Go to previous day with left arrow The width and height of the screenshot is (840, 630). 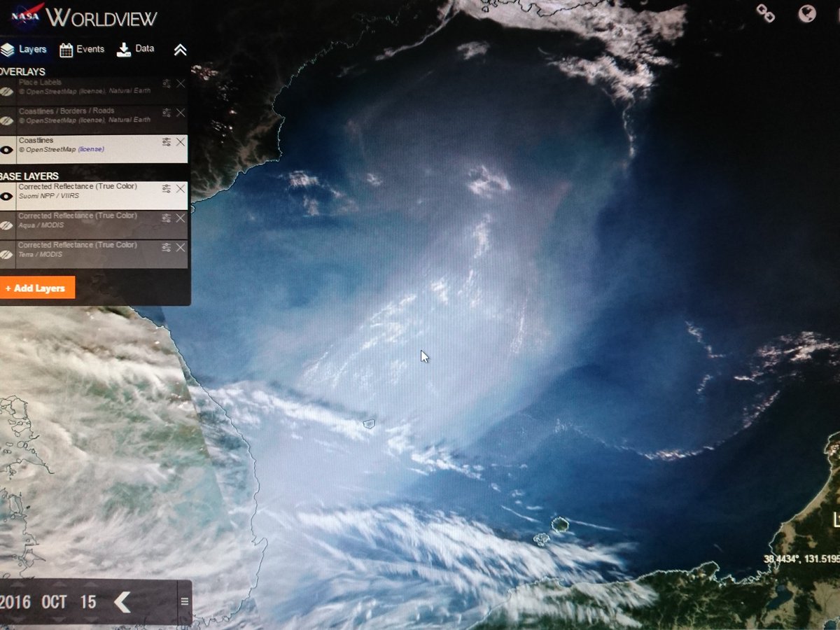click(x=122, y=602)
